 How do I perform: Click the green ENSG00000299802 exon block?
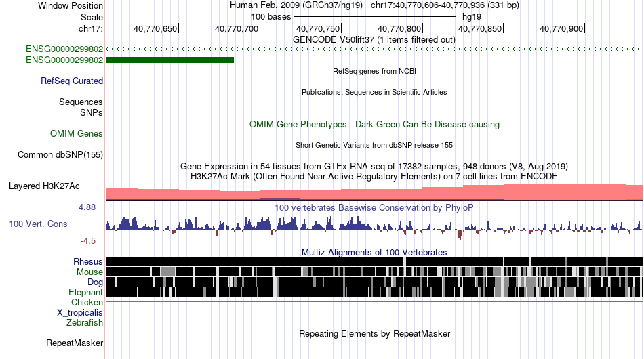pos(169,60)
